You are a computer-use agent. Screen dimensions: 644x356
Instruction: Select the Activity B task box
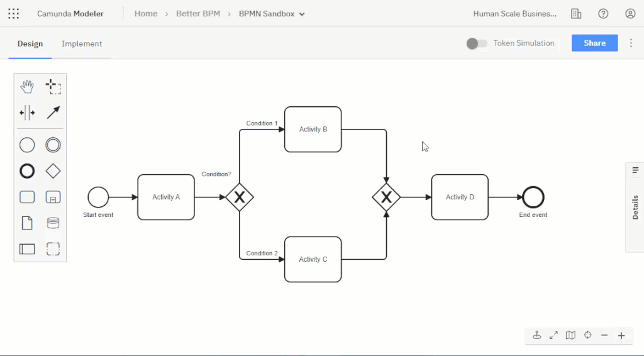click(x=313, y=130)
